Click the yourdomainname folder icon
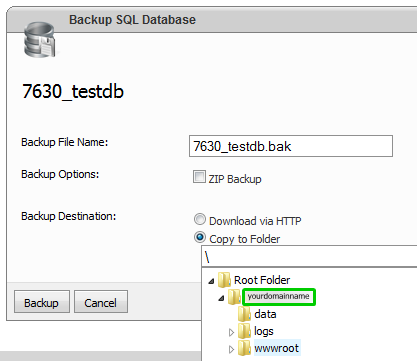 (234, 296)
